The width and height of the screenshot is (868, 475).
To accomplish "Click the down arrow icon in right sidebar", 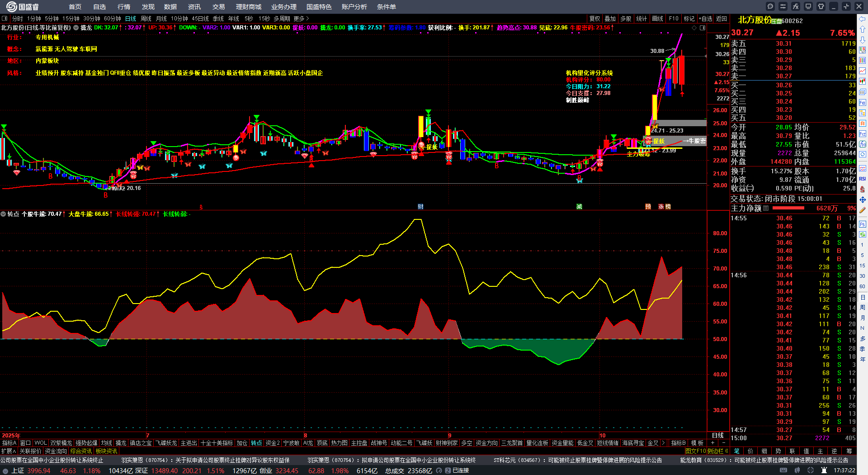I will [863, 40].
